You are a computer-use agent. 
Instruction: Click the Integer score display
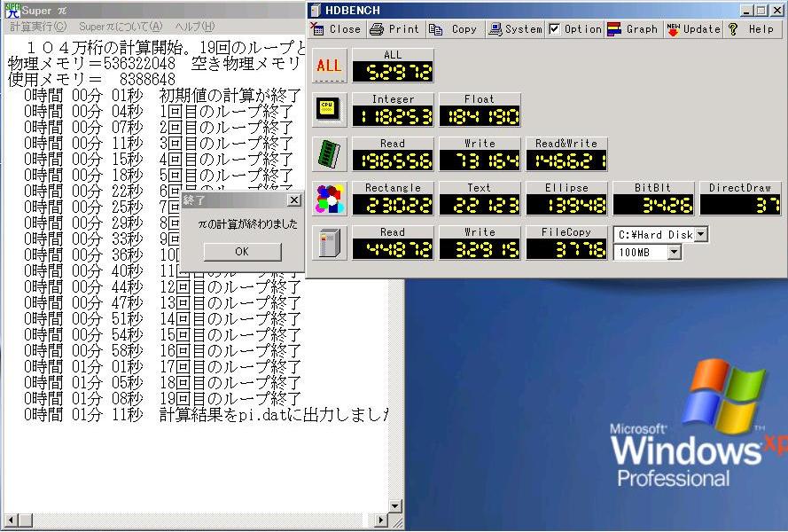(x=393, y=116)
